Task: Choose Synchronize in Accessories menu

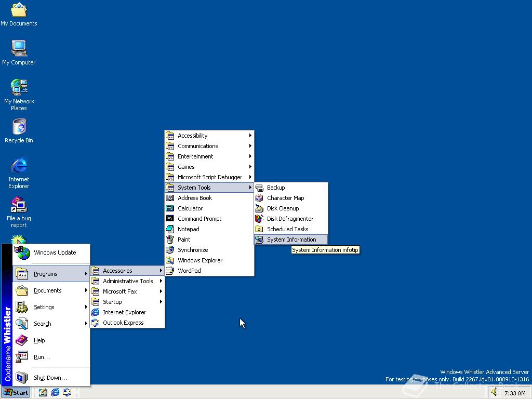Action: click(209, 250)
